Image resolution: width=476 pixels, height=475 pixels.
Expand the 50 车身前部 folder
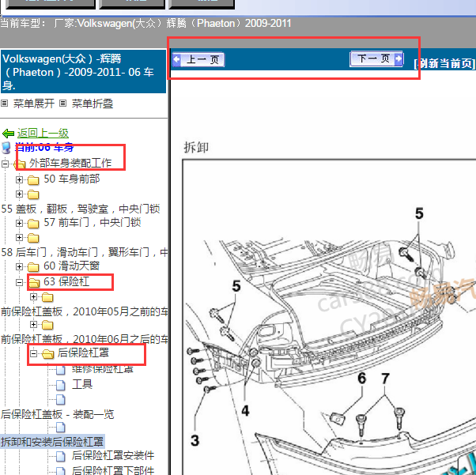(20, 179)
